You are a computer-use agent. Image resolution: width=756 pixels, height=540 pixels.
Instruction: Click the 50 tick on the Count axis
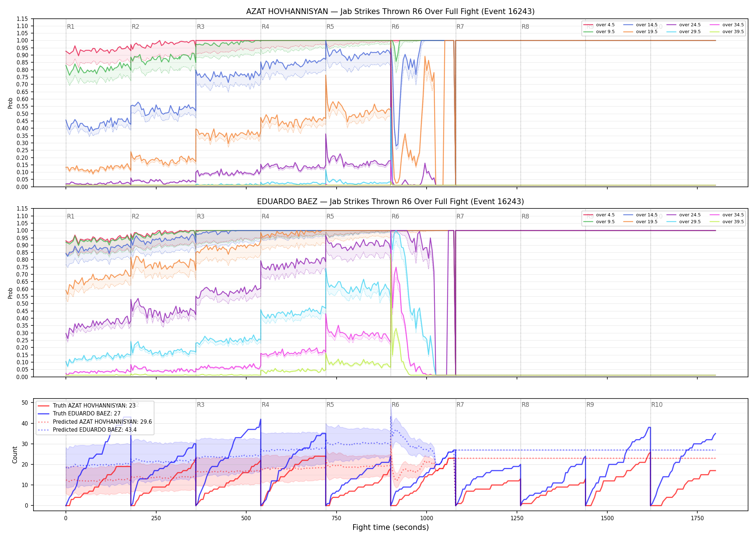pos(25,403)
